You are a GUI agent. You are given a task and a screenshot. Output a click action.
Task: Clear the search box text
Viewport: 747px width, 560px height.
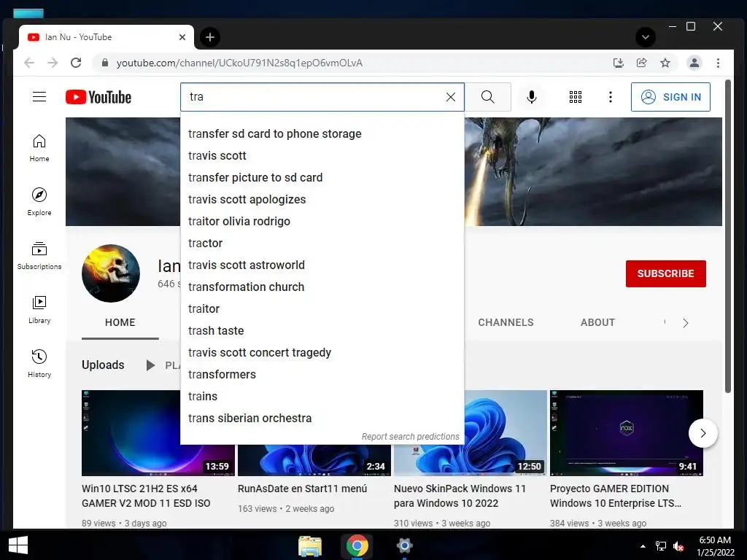click(450, 97)
